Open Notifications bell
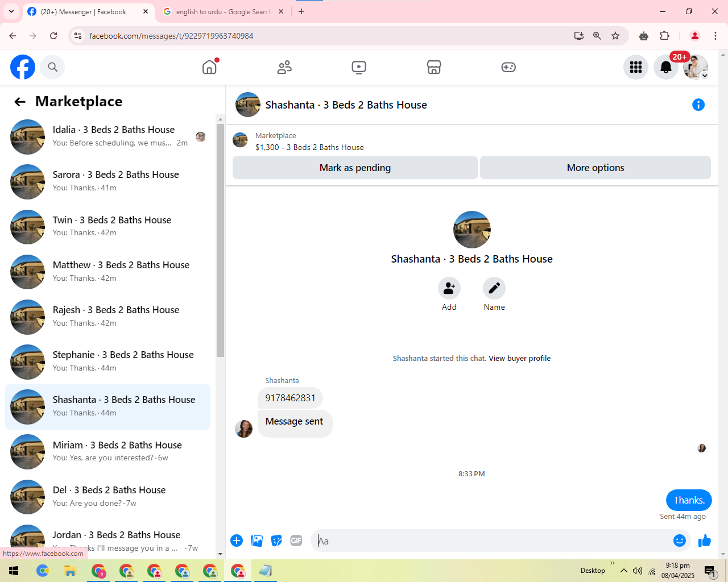The width and height of the screenshot is (728, 582). tap(666, 67)
